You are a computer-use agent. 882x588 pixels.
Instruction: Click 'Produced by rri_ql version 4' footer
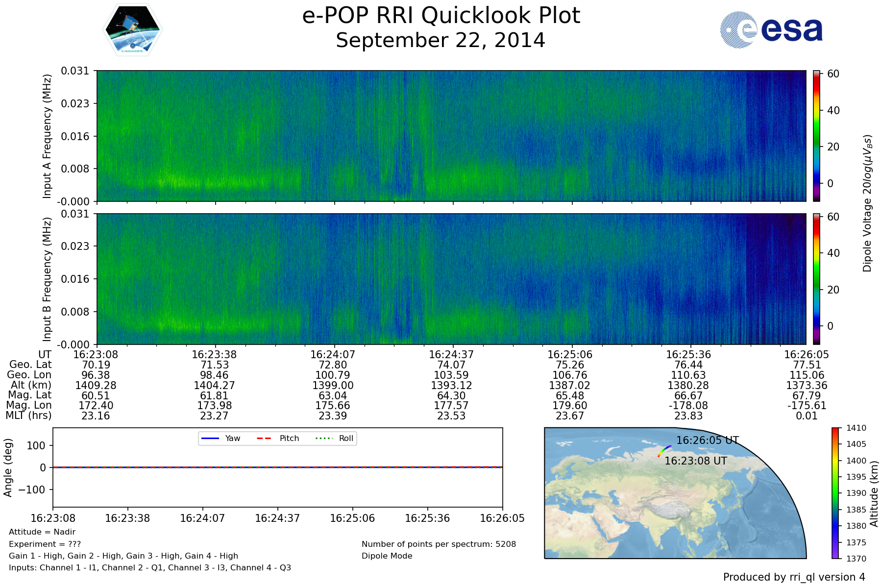click(794, 577)
